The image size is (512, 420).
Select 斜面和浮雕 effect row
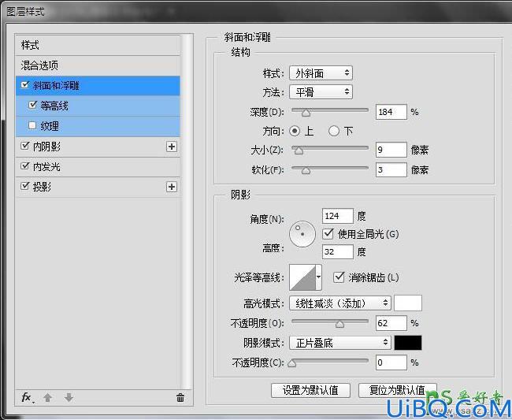click(98, 86)
